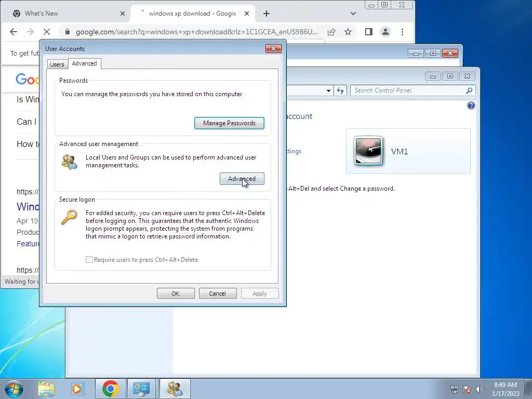
Task: Open Chrome profile avatar icon
Action: pos(385,32)
